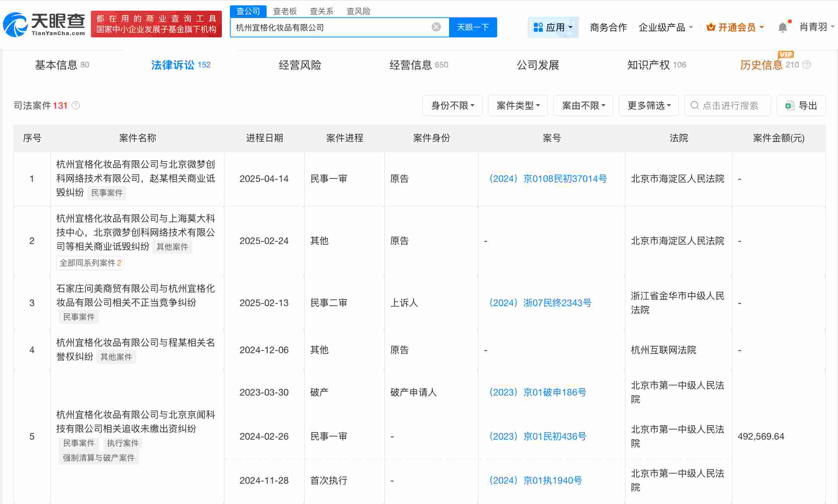Click the VIP badge on 历史信息
This screenshot has height=504, width=838.
tap(786, 54)
